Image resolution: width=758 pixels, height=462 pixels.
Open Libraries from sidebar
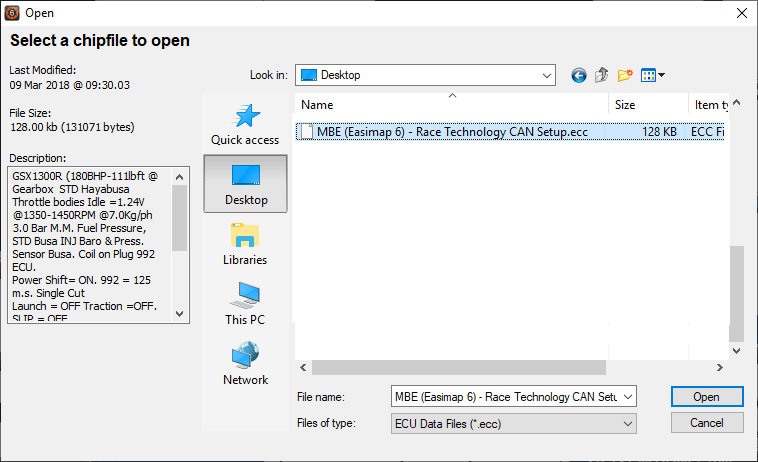click(245, 244)
